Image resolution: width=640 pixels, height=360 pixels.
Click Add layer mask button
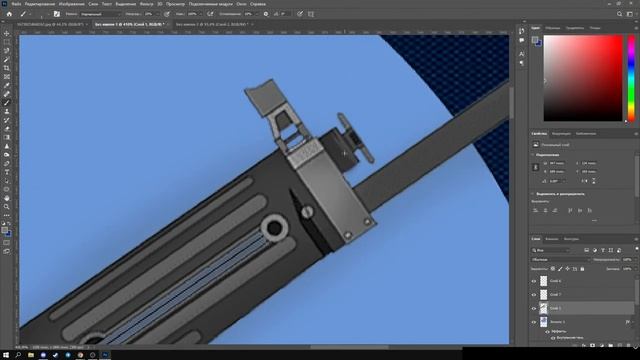593,345
